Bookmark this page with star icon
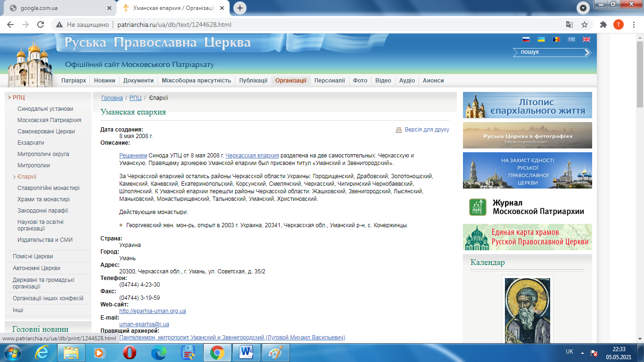 tap(585, 25)
